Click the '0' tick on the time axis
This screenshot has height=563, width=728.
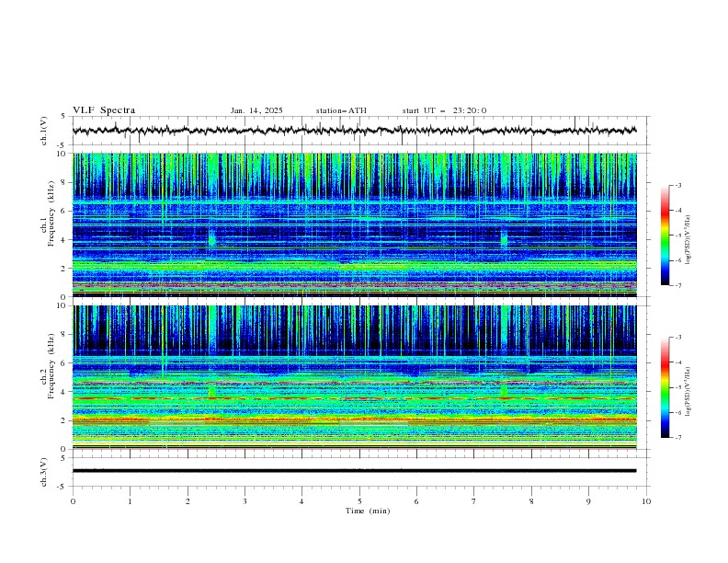[73, 501]
